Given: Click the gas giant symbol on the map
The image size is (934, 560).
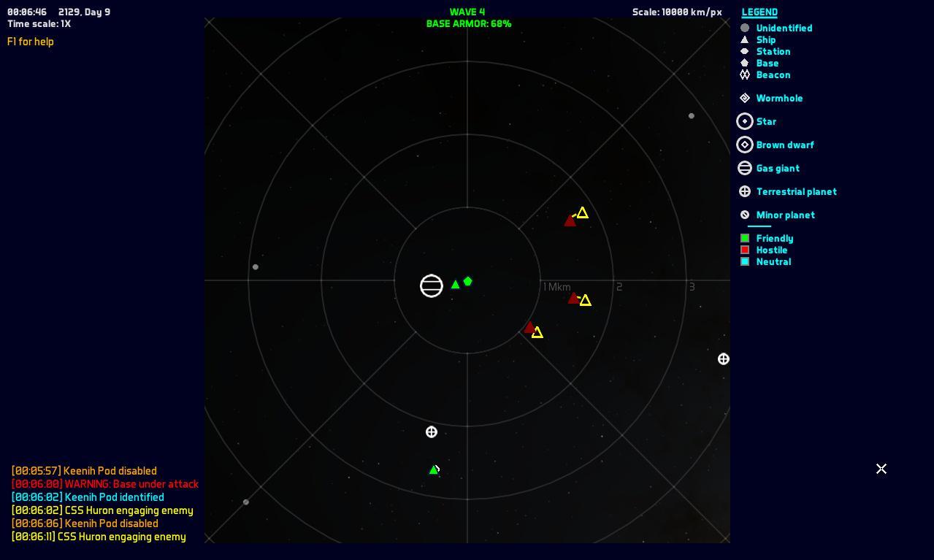Looking at the screenshot, I should pos(432,285).
